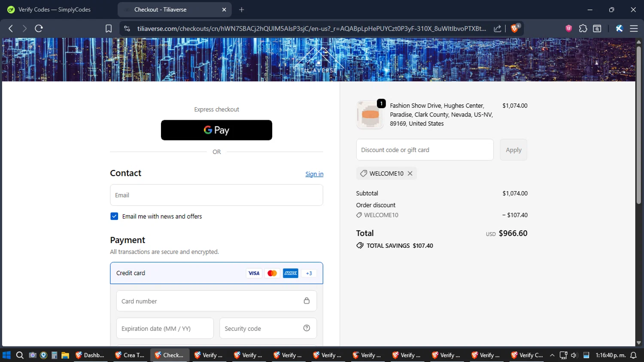Select the Checkout - Tiliaverse tab

pyautogui.click(x=175, y=9)
